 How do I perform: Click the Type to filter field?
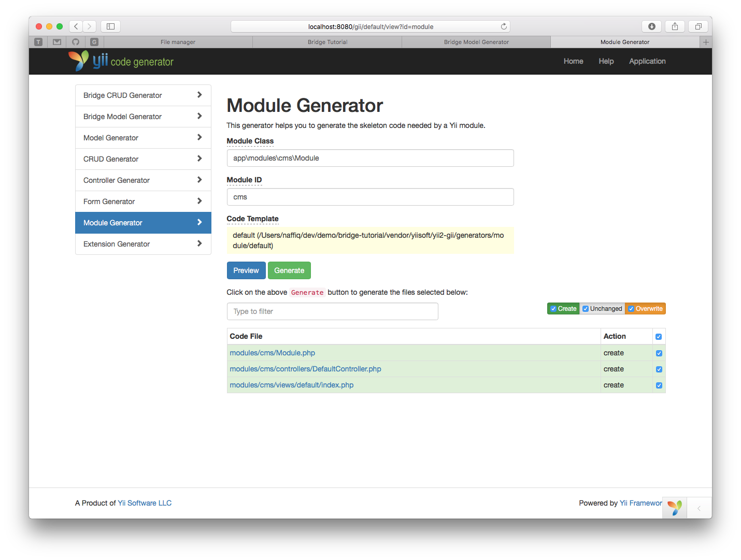[333, 311]
